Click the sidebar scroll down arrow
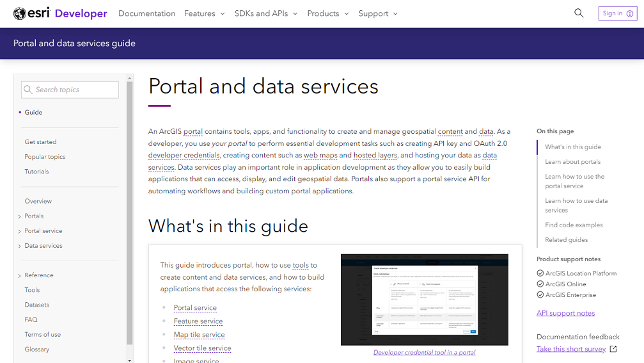644x363 pixels. [130, 360]
